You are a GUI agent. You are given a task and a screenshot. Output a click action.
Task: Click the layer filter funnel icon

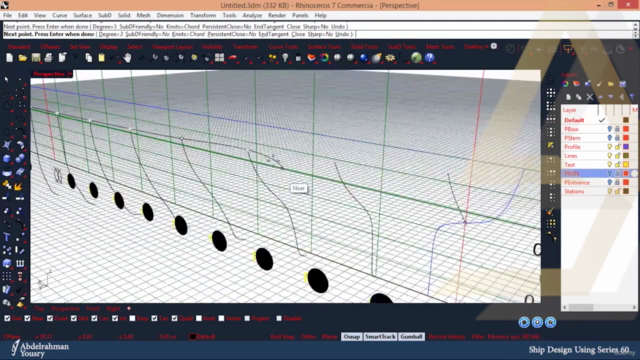coord(632,97)
